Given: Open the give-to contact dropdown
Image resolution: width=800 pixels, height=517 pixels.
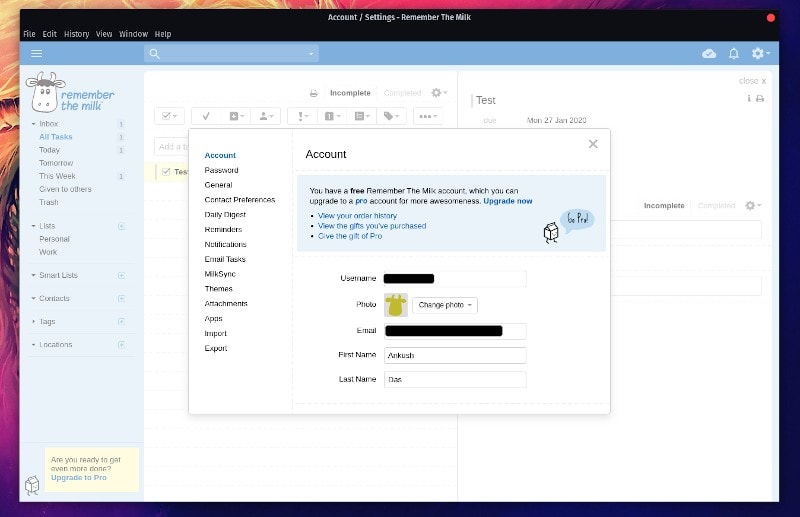Looking at the screenshot, I should [266, 116].
